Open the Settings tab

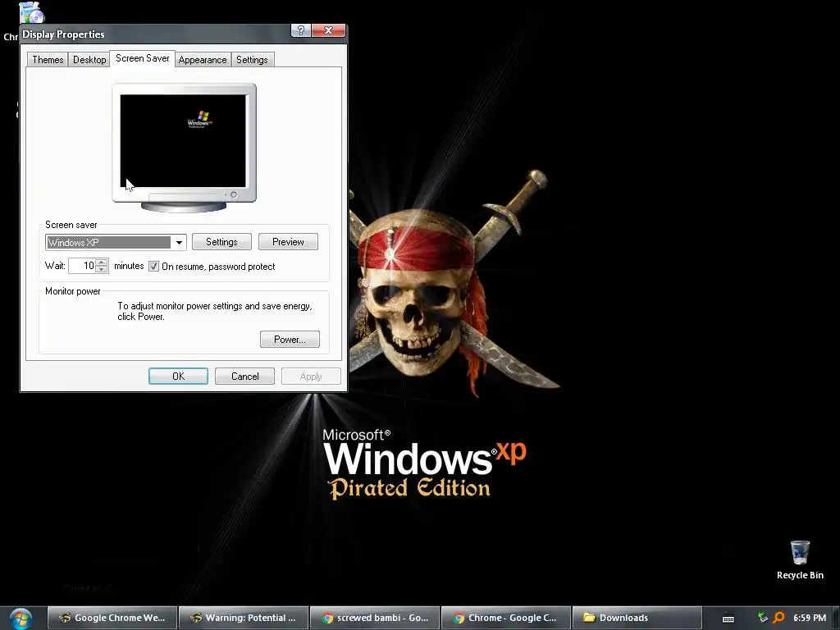[x=252, y=59]
